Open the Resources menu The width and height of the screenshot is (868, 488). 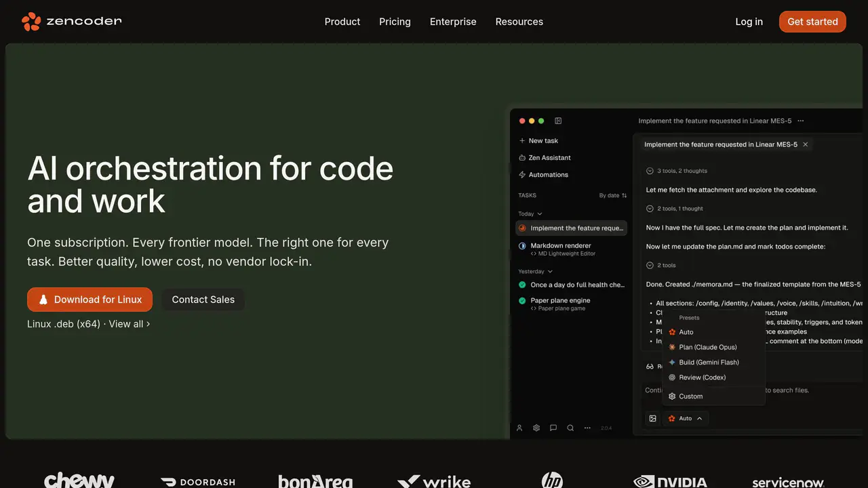519,22
